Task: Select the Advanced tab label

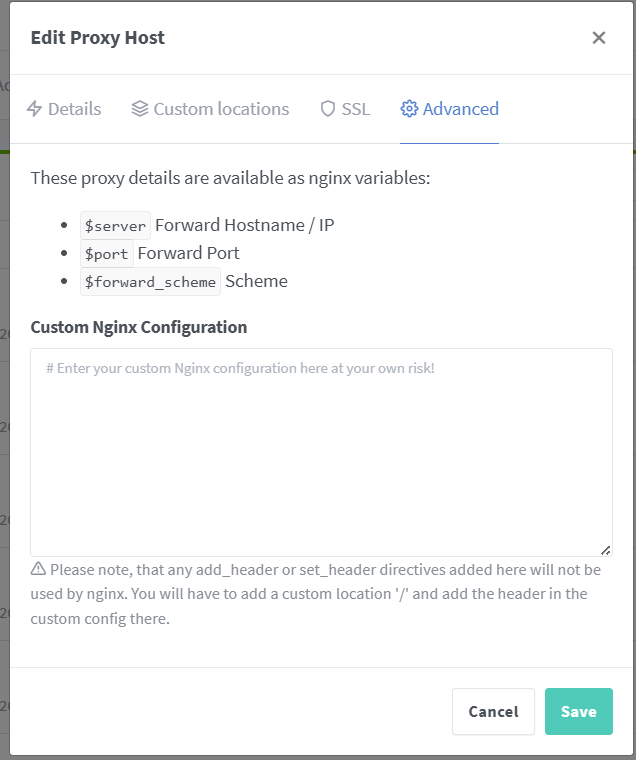Action: [x=461, y=109]
